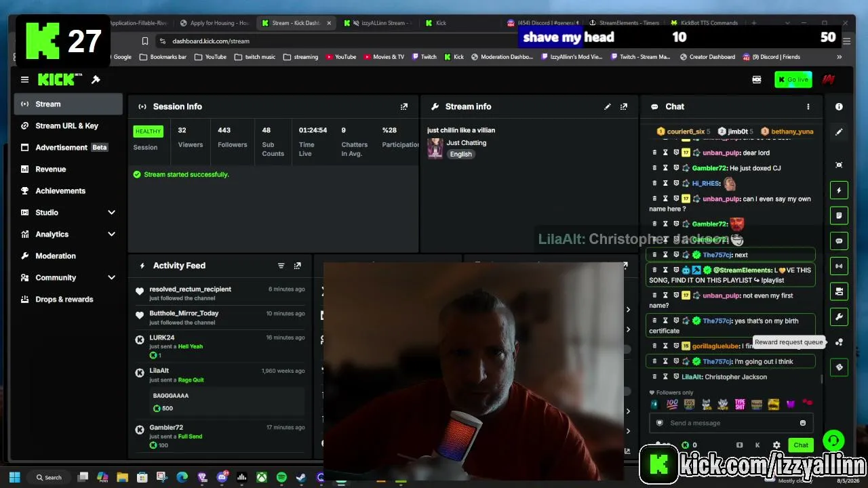Click the pin icon next to Kick logo
Screen dimensions: 868x488
96,79
